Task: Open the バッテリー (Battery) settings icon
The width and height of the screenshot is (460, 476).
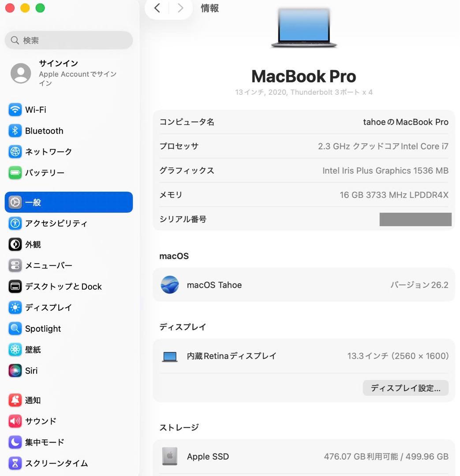Action: click(x=15, y=173)
